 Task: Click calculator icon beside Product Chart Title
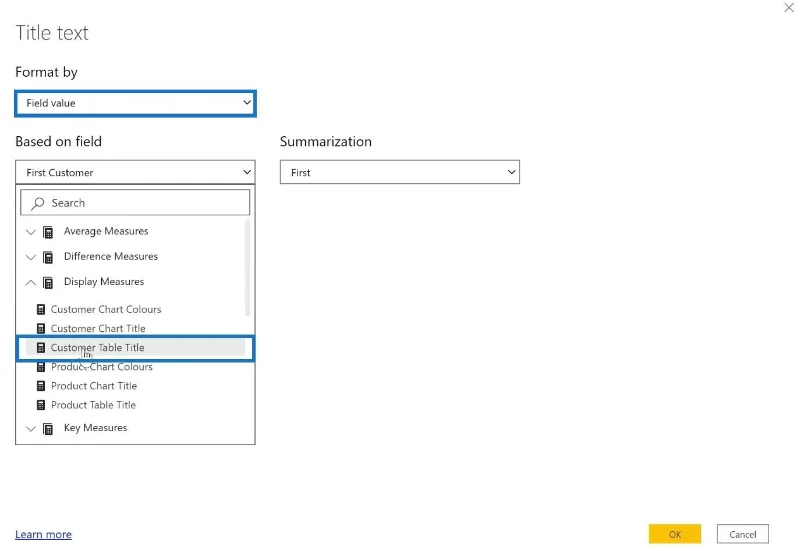[x=41, y=386]
